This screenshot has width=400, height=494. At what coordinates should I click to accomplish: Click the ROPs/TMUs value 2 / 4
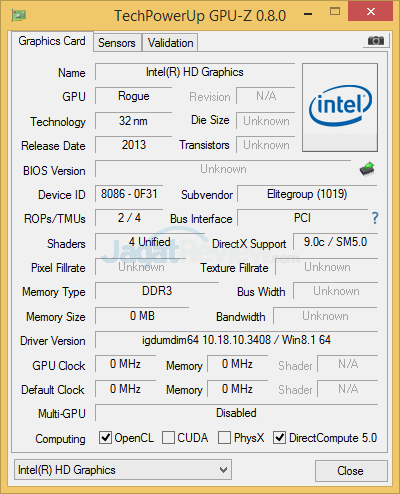tap(129, 218)
